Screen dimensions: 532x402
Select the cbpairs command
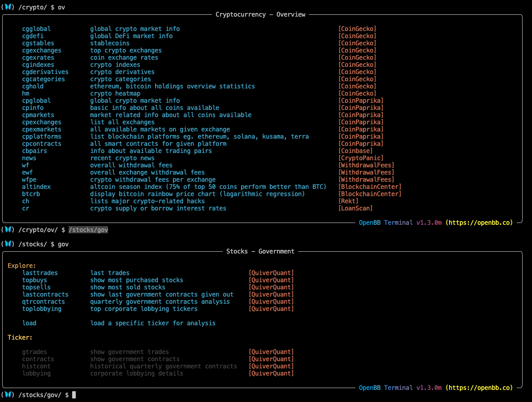click(x=35, y=151)
